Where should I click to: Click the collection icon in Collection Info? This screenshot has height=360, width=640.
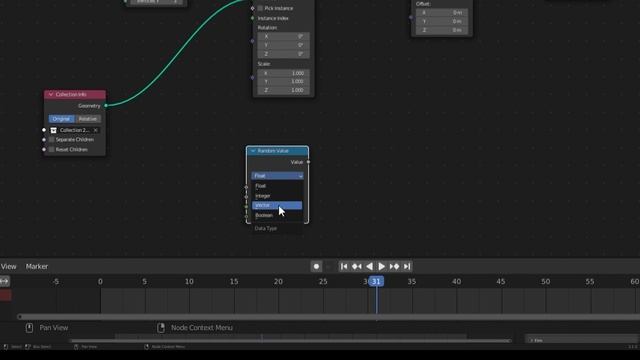53,130
